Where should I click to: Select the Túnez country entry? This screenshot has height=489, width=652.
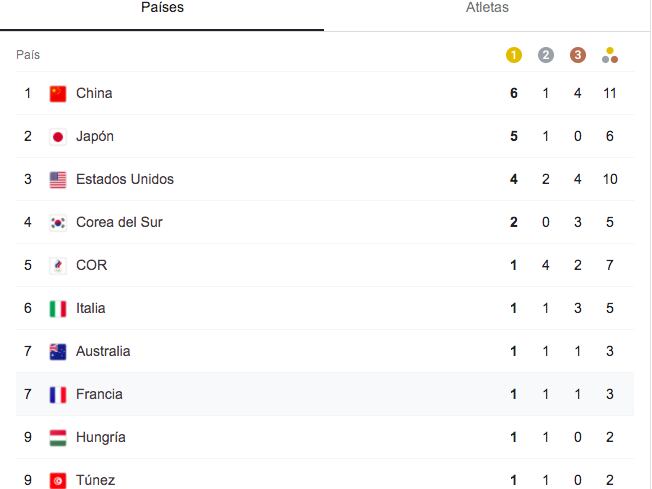[95, 480]
